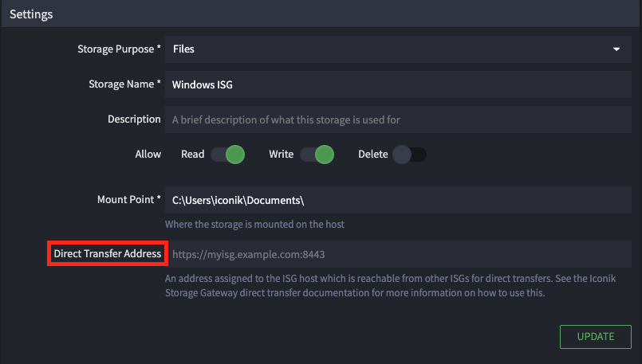Screen dimensions: 642x364
Task: Click the Write label text
Action: [x=281, y=155]
